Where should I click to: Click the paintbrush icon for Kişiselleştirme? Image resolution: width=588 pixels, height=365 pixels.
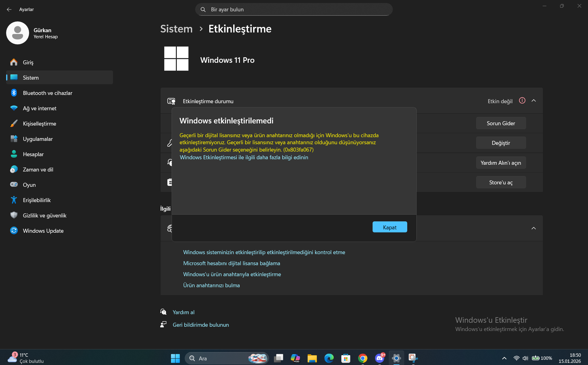(x=14, y=123)
